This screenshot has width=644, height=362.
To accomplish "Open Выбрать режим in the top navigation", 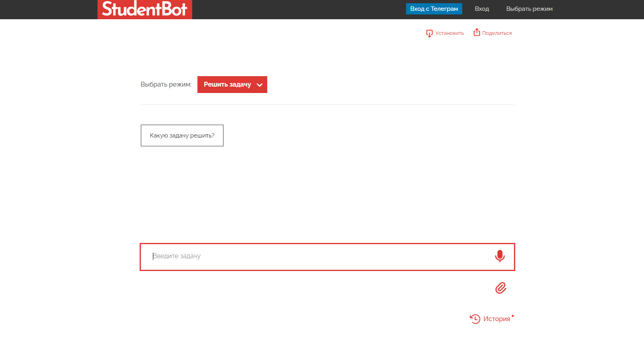I will point(529,9).
